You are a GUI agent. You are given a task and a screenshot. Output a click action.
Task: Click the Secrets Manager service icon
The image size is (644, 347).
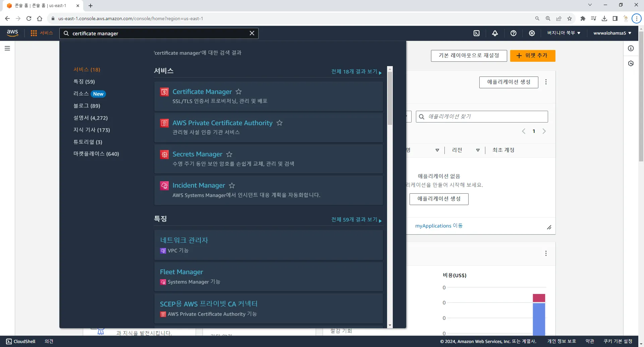164,155
